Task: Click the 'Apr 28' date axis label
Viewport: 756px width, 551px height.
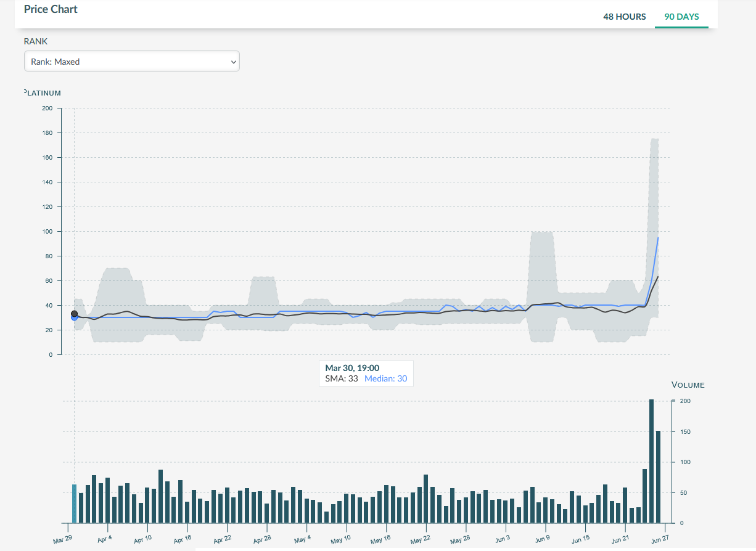Action: [x=261, y=541]
